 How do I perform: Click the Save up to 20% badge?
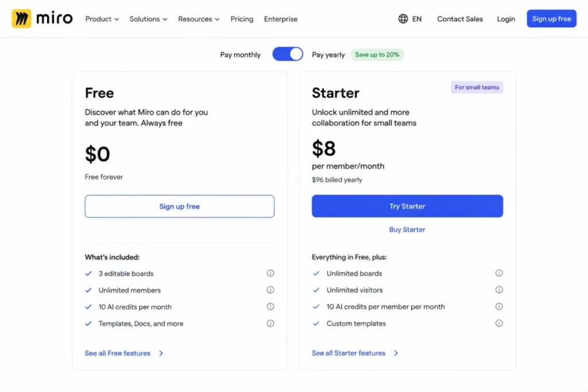tap(377, 55)
